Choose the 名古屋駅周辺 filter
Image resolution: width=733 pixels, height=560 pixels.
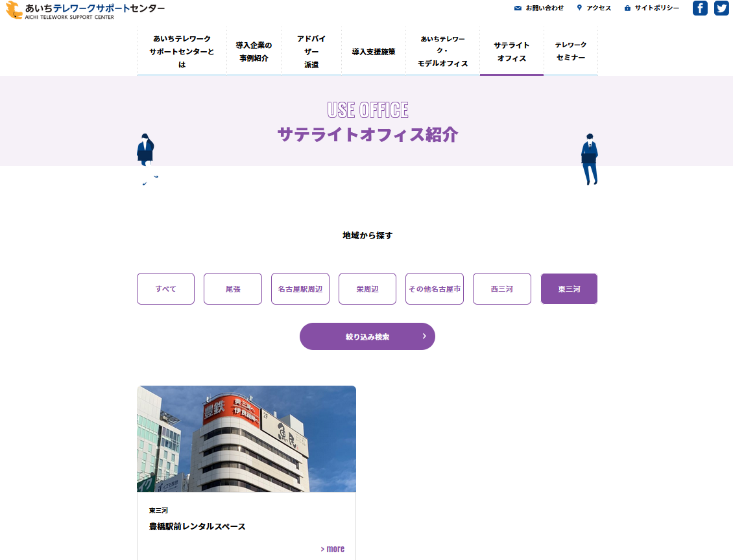[x=300, y=289]
